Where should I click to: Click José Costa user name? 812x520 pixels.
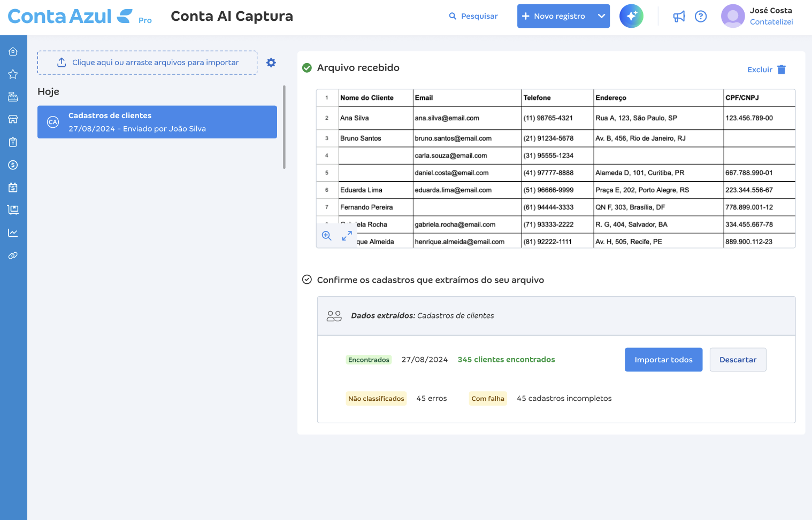[x=771, y=10]
